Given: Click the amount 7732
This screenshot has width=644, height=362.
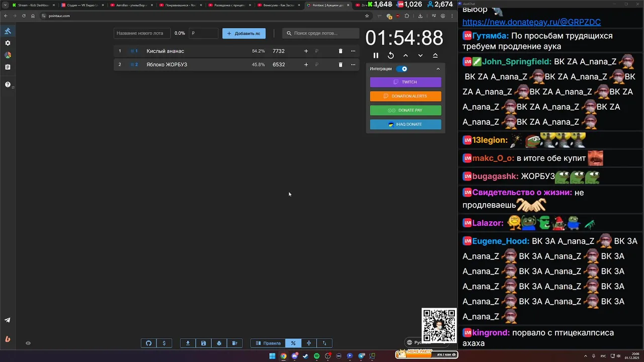Looking at the screenshot, I should [x=279, y=51].
